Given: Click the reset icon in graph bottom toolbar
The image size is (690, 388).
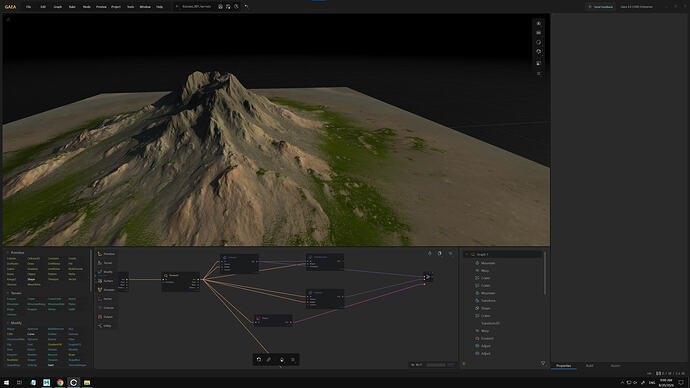Looking at the screenshot, I should click(259, 359).
